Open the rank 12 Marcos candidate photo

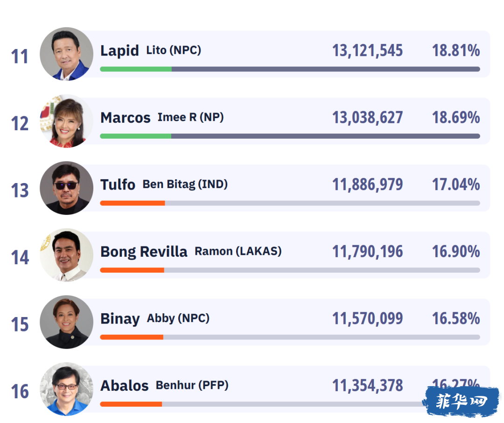pyautogui.click(x=67, y=121)
